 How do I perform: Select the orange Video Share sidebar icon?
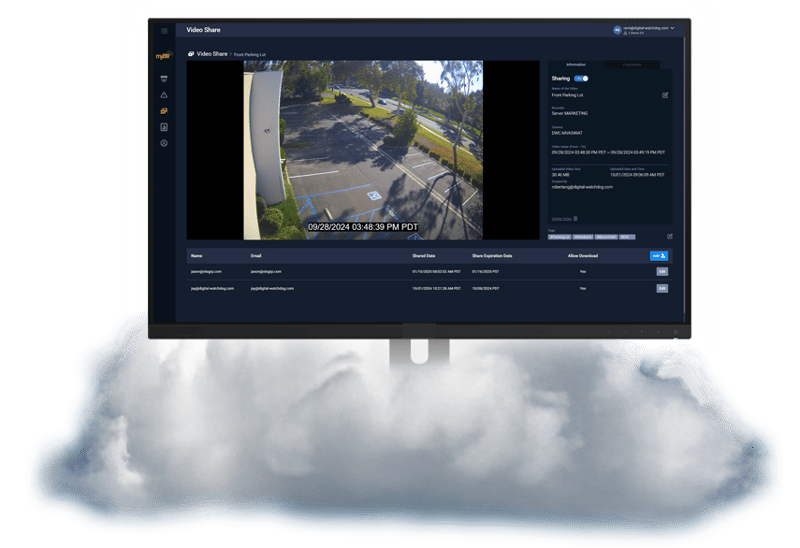click(x=164, y=111)
